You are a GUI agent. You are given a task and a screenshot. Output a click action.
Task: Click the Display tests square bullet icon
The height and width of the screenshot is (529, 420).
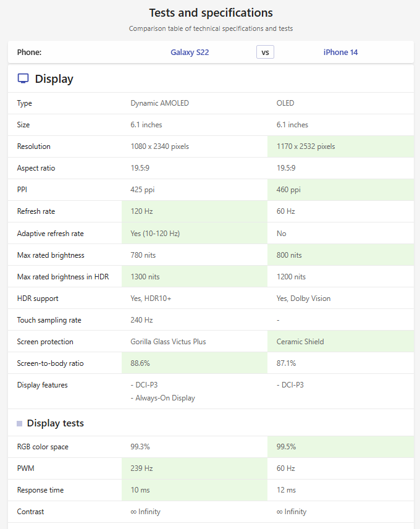coord(20,423)
